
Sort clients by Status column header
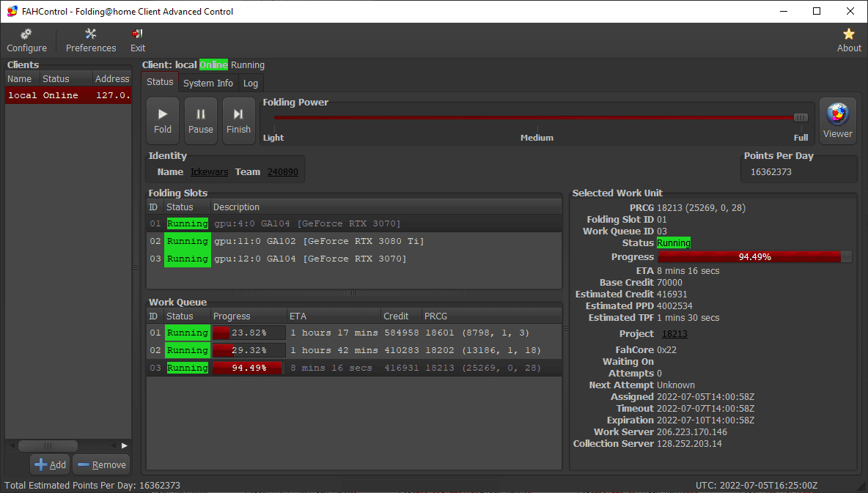(65, 78)
